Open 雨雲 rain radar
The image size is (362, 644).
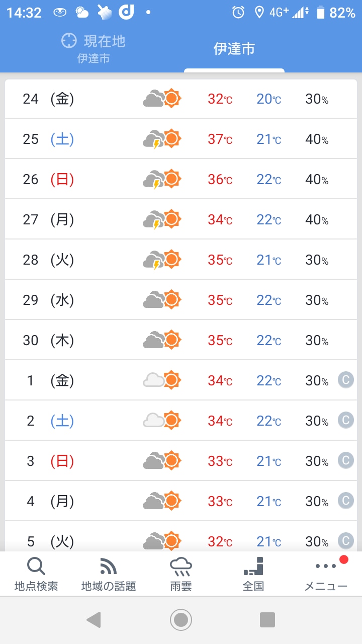point(181,574)
